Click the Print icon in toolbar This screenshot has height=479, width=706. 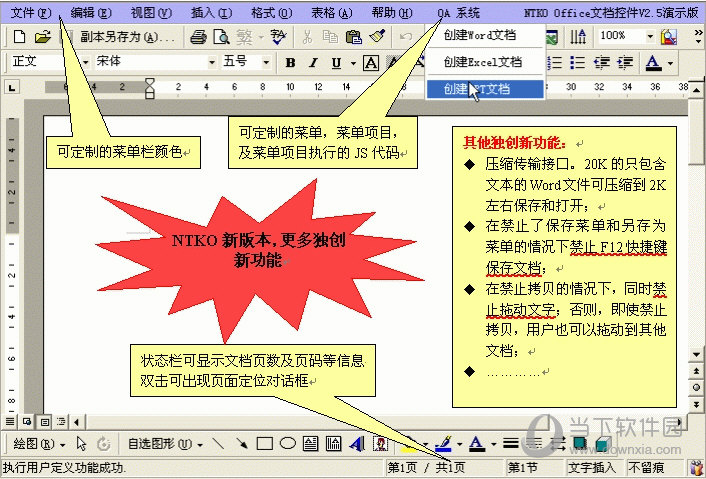click(198, 37)
